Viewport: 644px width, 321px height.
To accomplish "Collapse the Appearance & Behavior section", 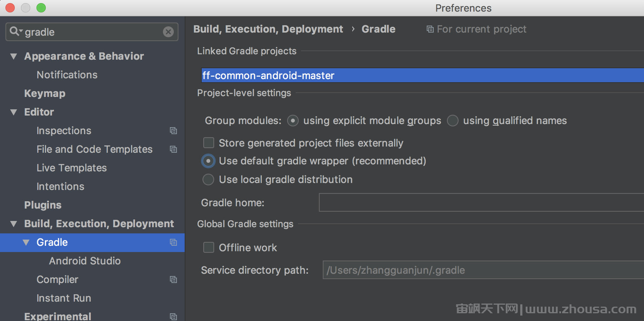I will click(x=14, y=57).
